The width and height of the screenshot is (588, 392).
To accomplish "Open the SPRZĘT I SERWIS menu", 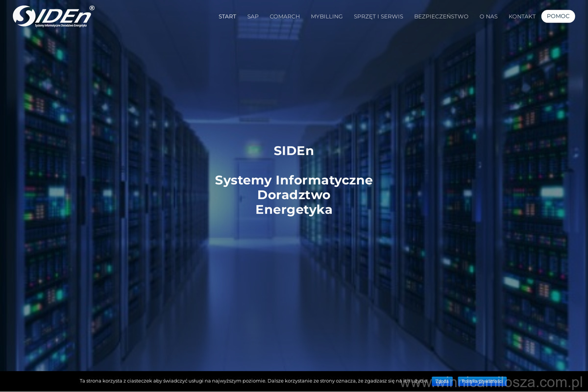I will coord(378,16).
